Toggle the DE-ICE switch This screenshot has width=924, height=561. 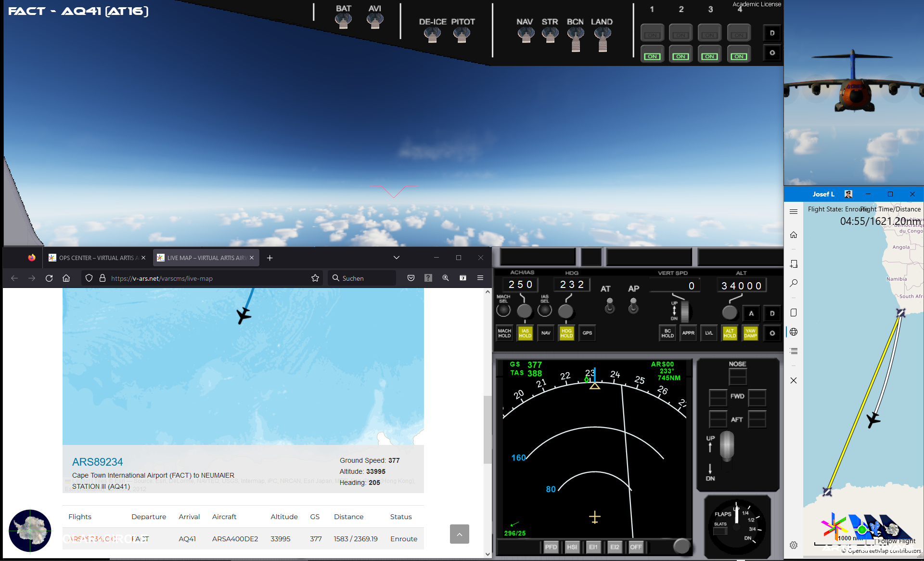(432, 35)
